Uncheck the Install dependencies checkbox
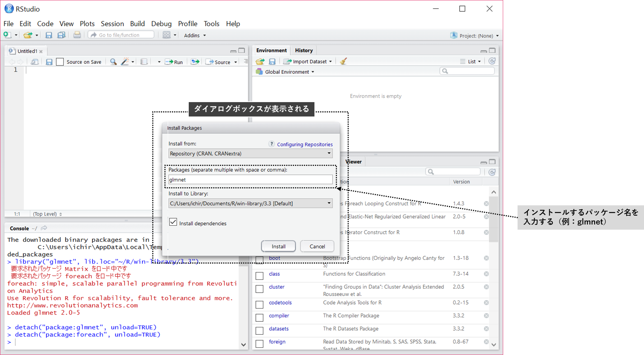 coord(173,222)
